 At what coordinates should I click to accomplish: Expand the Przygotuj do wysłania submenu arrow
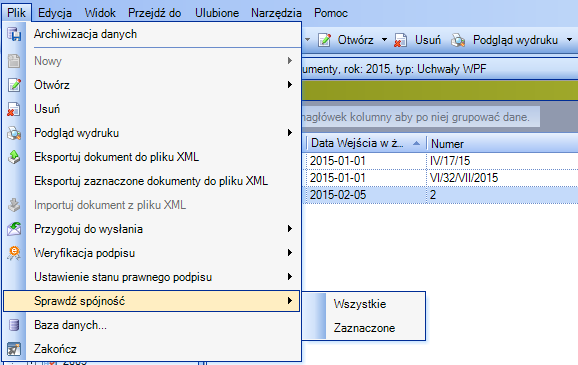[290, 229]
